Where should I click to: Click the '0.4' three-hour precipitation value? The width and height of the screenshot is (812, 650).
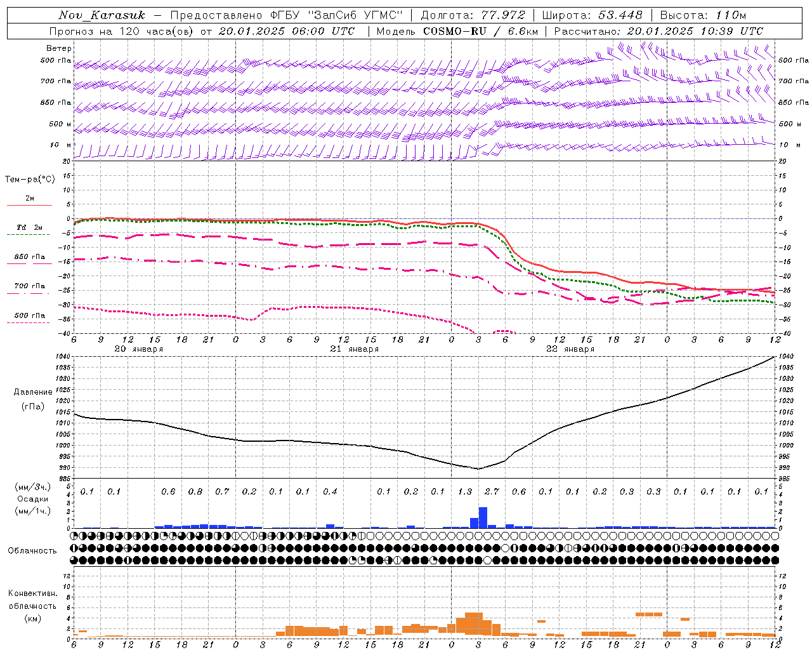click(x=330, y=492)
